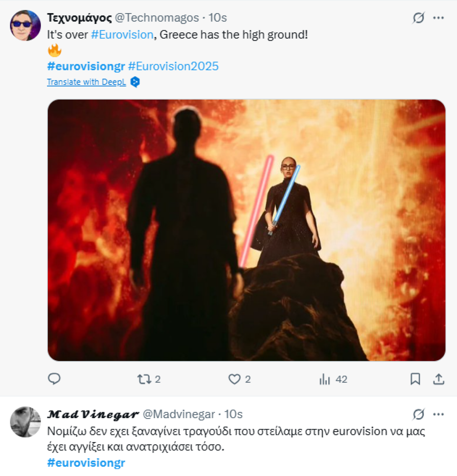Open Grok icon on Technomagos tweet
The height and width of the screenshot is (476, 457).
(x=419, y=18)
